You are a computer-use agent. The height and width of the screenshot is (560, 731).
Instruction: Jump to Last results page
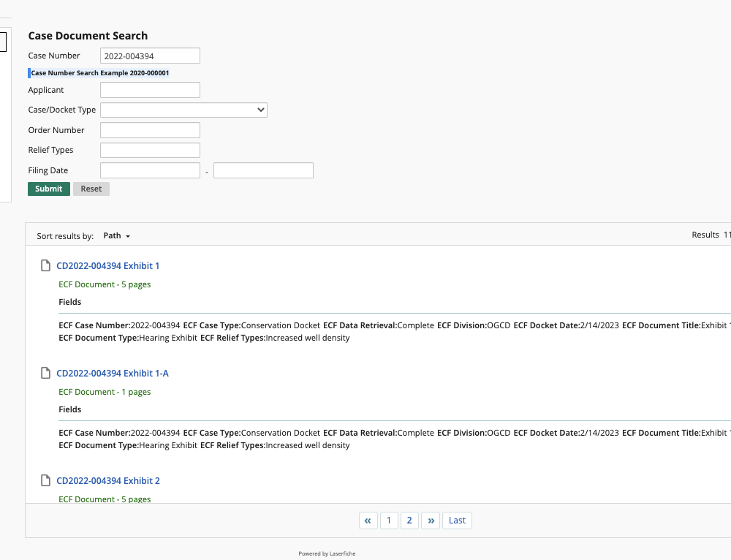pos(457,521)
